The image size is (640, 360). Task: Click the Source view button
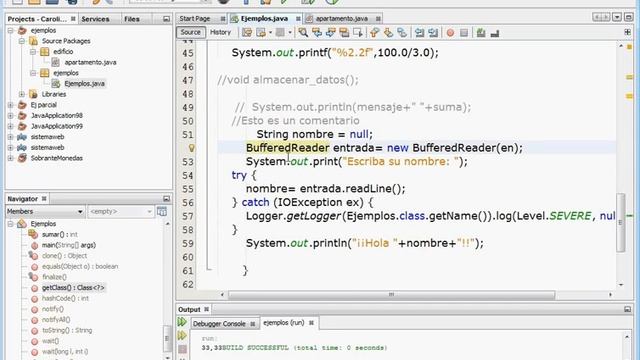pos(191,32)
